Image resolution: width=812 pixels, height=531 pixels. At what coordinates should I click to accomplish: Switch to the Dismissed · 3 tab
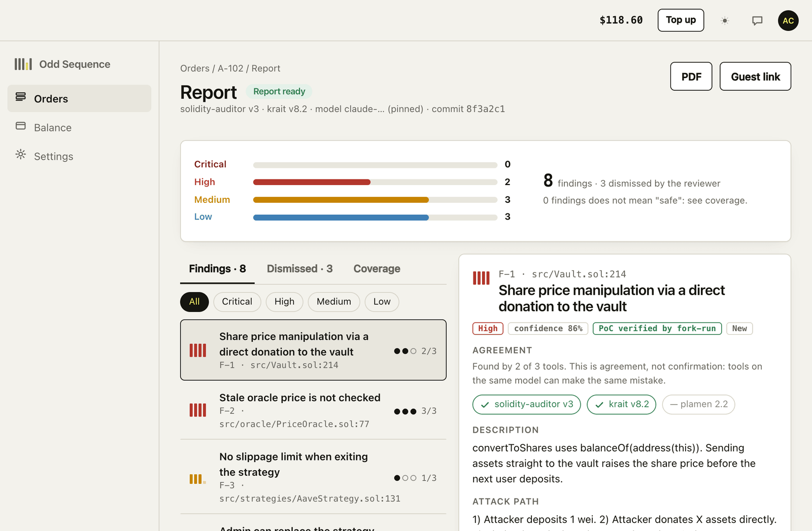pos(300,269)
